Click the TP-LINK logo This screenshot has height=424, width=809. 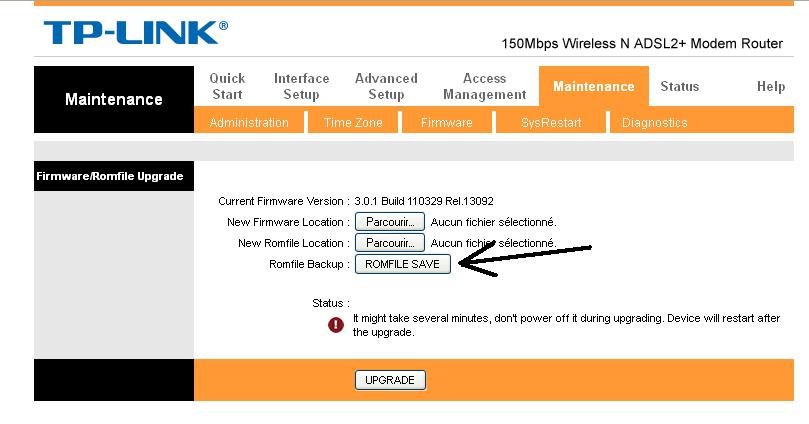(136, 32)
